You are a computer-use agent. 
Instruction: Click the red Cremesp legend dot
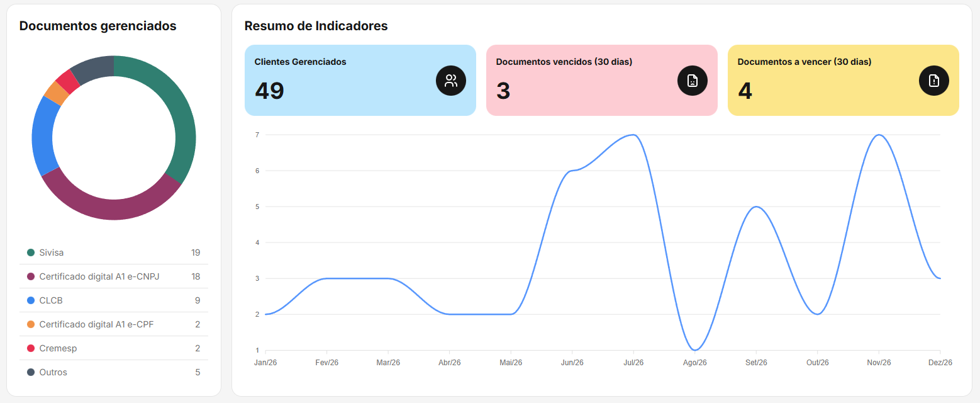click(31, 348)
